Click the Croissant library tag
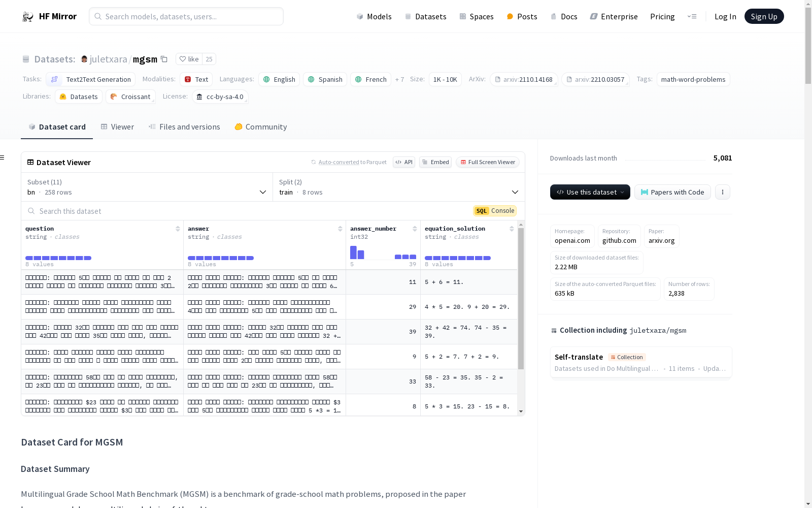The width and height of the screenshot is (812, 508). click(x=130, y=97)
